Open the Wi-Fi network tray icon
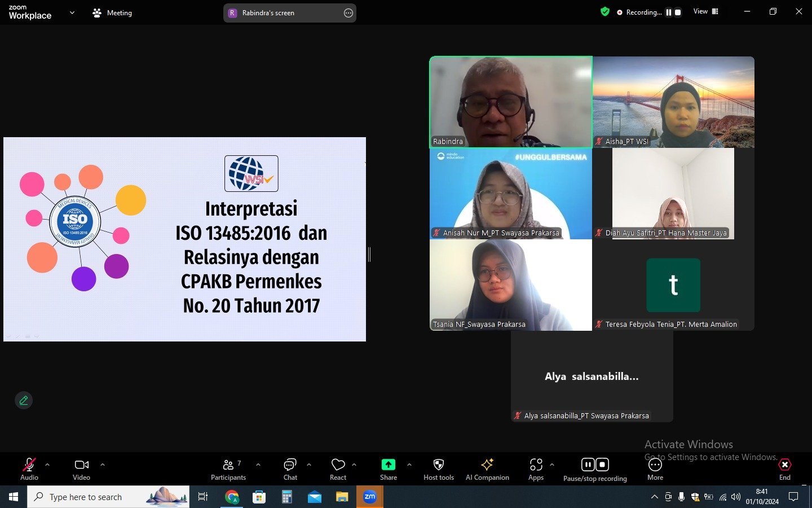This screenshot has width=812, height=508. (x=723, y=497)
